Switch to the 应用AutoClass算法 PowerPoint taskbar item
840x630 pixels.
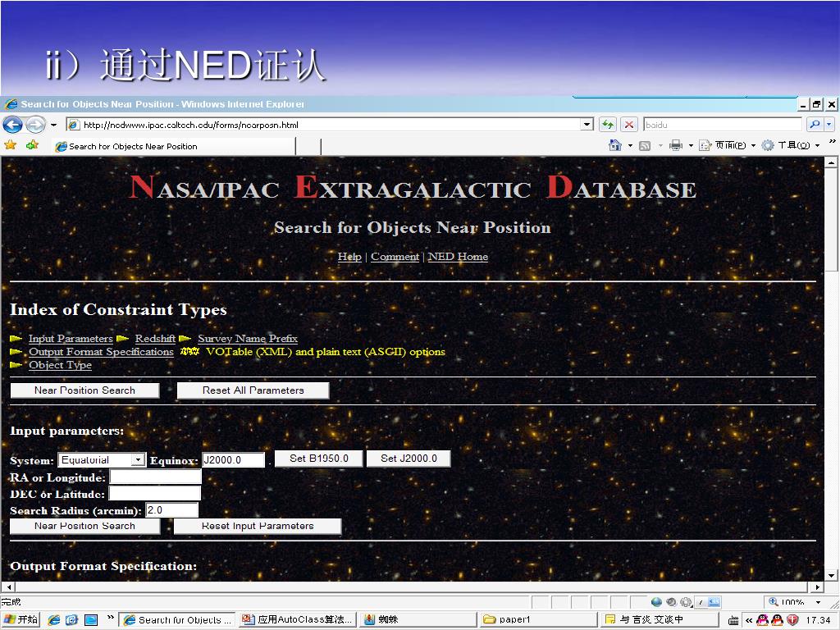[x=297, y=620]
